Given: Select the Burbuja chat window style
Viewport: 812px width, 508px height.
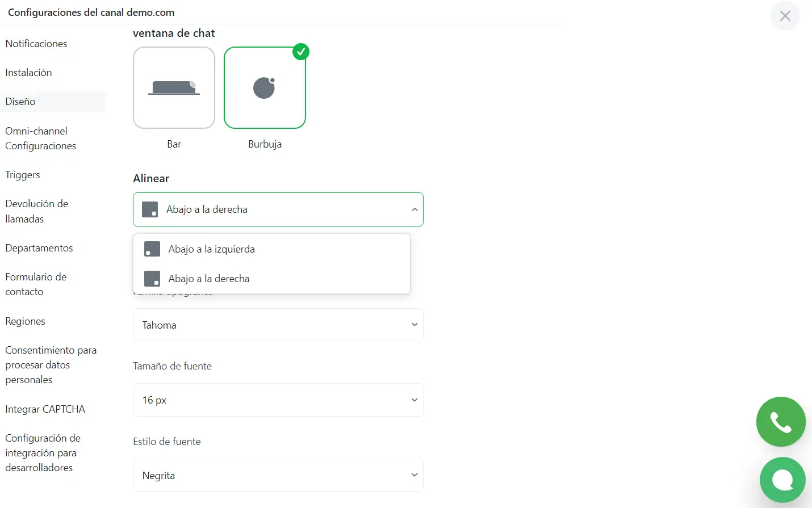Looking at the screenshot, I should (265, 88).
